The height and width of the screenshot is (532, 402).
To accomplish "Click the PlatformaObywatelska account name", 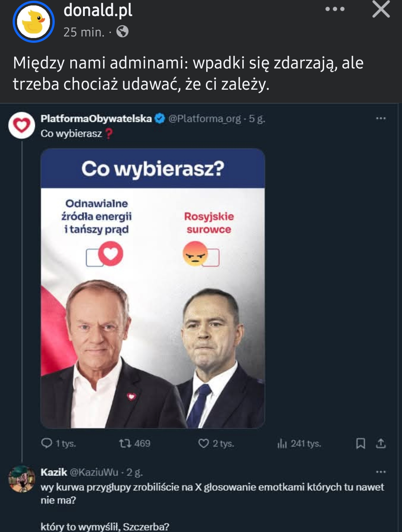I will [x=96, y=119].
